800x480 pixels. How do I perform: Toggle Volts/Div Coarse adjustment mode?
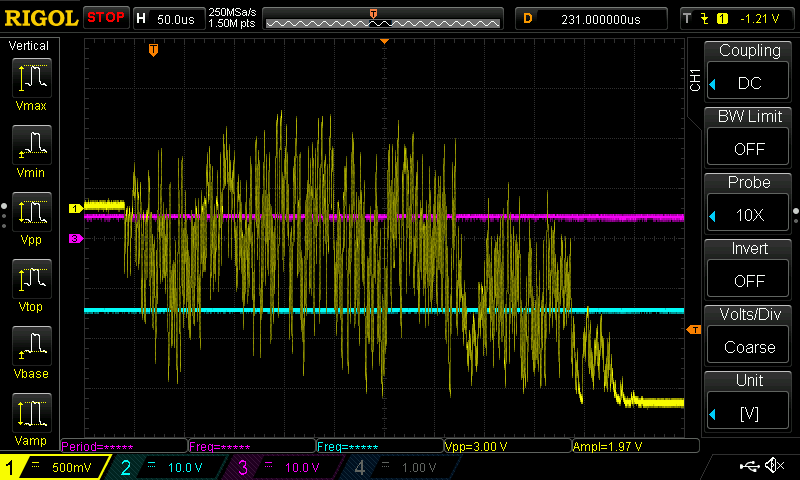tap(748, 347)
